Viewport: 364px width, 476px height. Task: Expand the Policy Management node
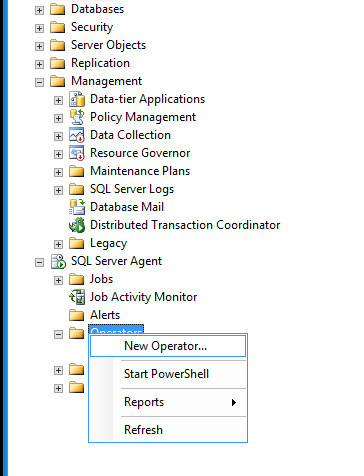(58, 118)
